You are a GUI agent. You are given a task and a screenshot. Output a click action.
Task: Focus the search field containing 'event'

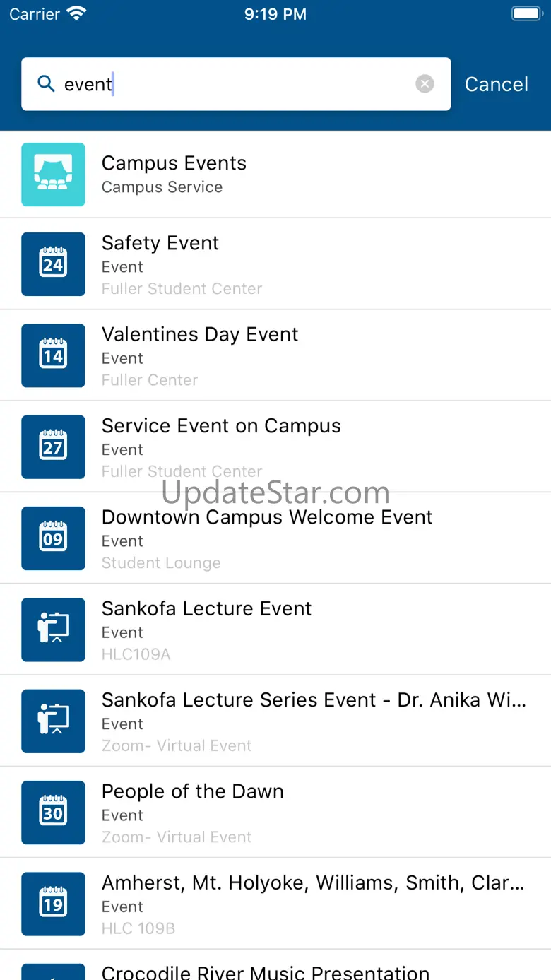coord(236,84)
